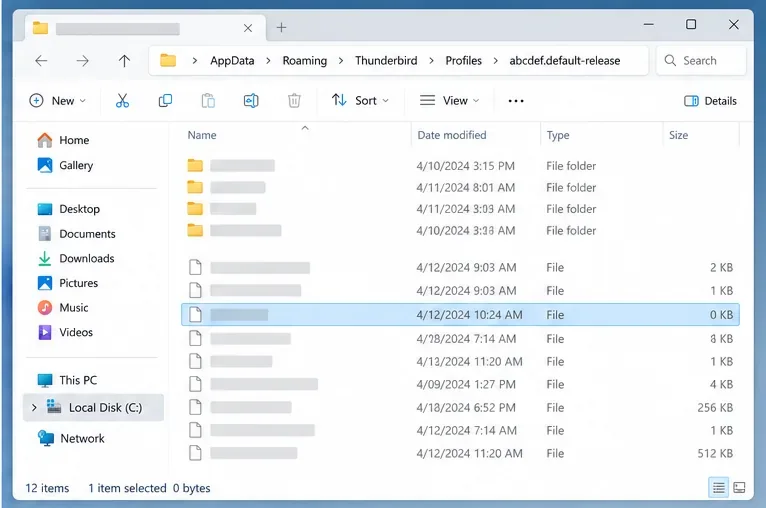The width and height of the screenshot is (766, 508).
Task: Sort by the Type column header
Action: 558,135
